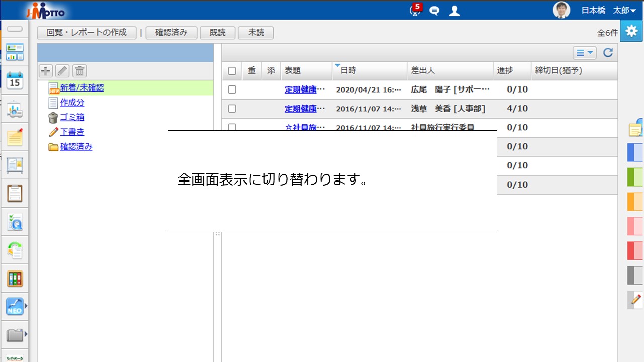Click the delete folder trash icon

tap(79, 71)
